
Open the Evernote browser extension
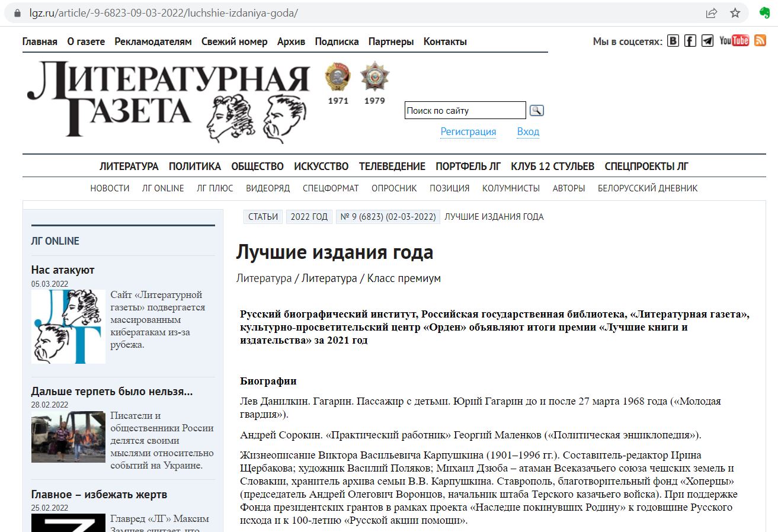point(764,12)
